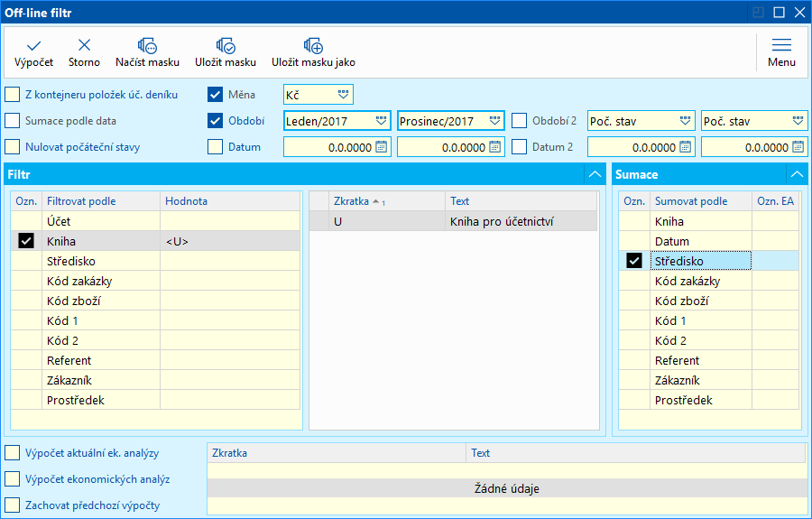Select Zákazník in Filtr list
The width and height of the screenshot is (812, 519).
tap(155, 380)
